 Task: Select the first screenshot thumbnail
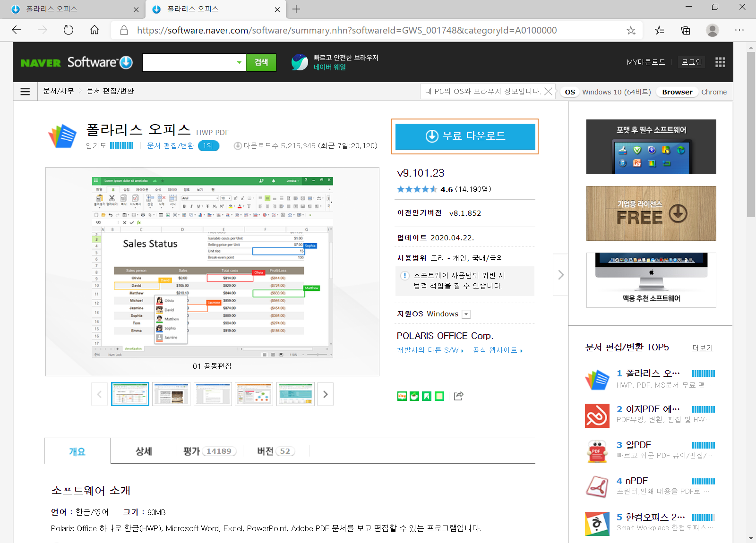[130, 394]
